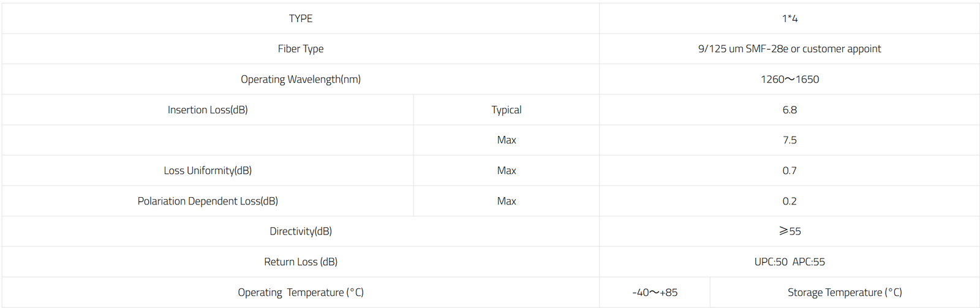Select the 0.2 polarization loss value
The image size is (980, 308).
point(790,201)
